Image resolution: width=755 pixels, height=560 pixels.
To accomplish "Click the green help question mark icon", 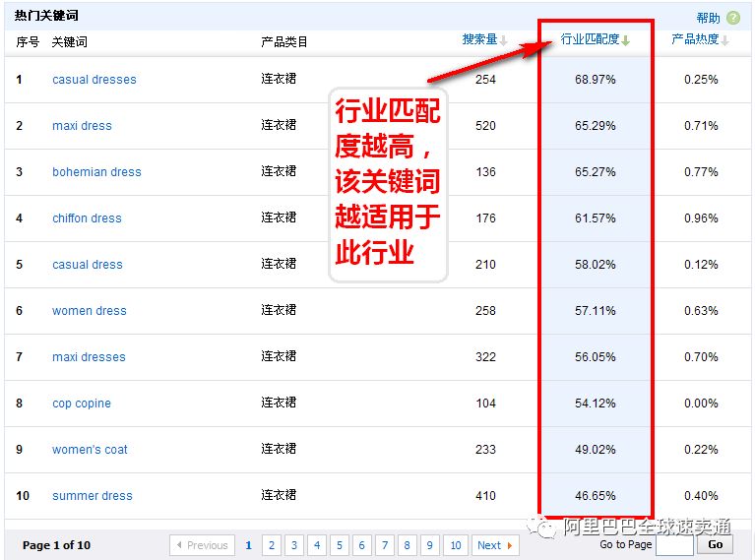I will [733, 18].
